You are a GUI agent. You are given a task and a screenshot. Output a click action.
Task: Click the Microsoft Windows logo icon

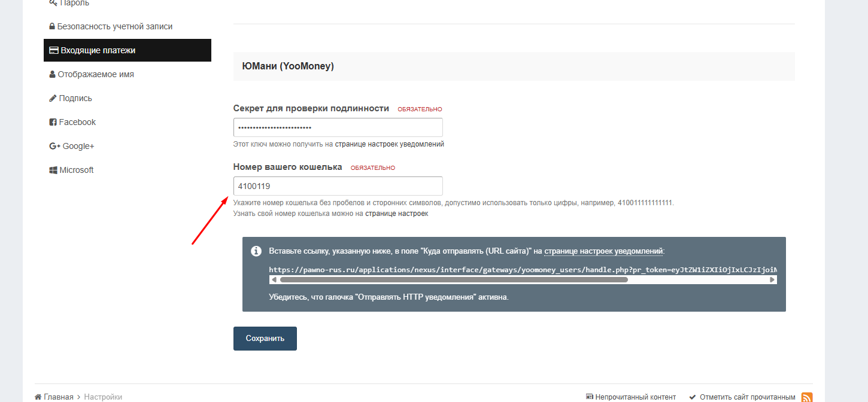[x=53, y=170]
